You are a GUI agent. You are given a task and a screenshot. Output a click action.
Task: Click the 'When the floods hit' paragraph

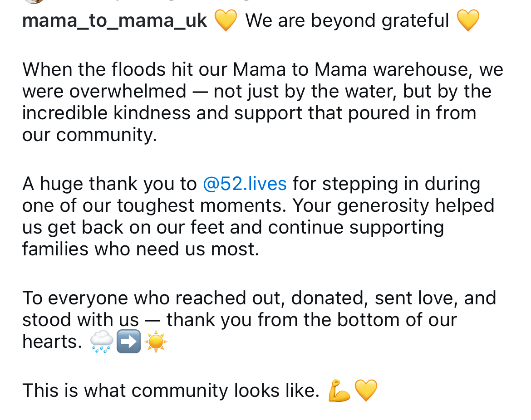tap(263, 102)
